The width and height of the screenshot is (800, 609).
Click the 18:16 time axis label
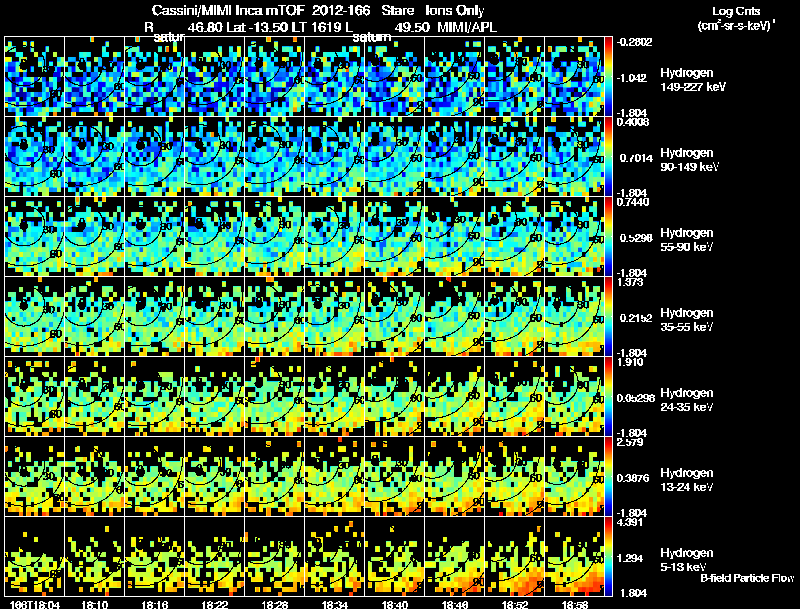point(155,604)
